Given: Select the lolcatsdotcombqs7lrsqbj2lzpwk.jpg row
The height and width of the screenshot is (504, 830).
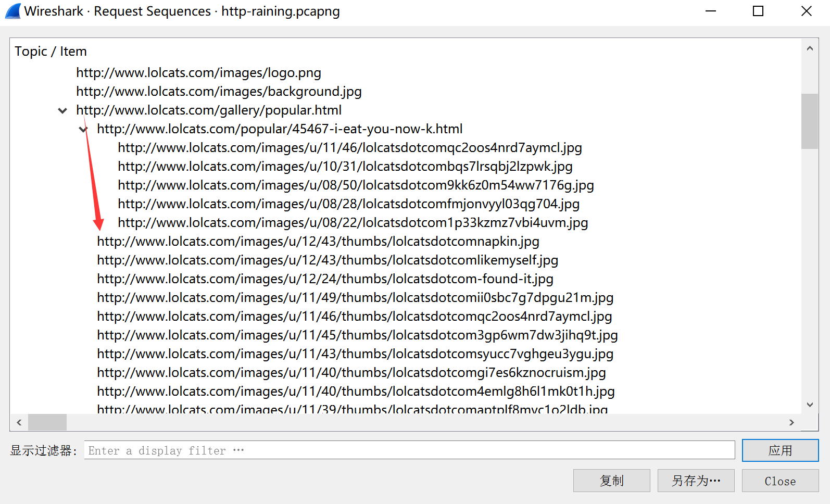Looking at the screenshot, I should tap(345, 167).
